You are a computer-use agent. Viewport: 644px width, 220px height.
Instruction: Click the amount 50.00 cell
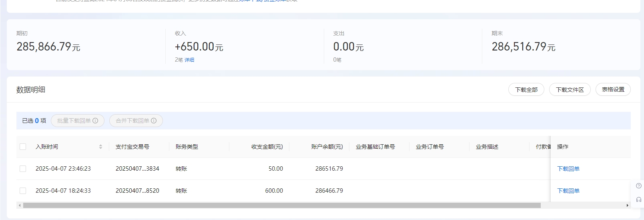(x=276, y=169)
